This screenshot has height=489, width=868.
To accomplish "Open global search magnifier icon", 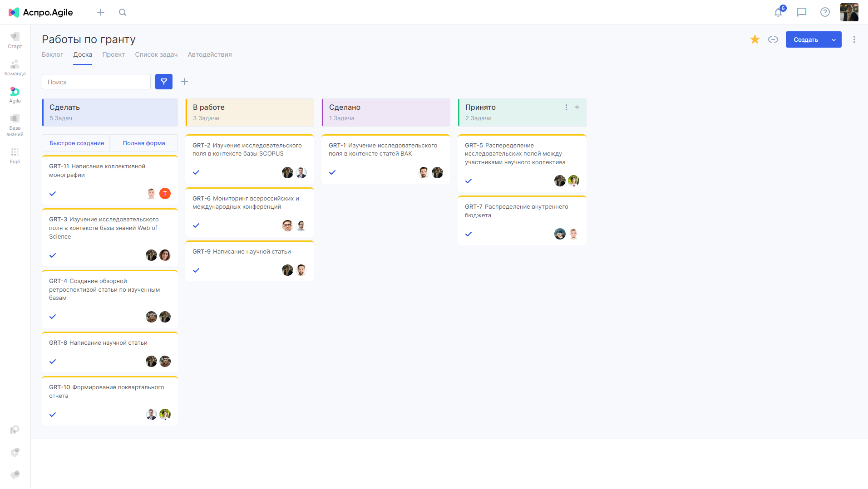I will (123, 12).
